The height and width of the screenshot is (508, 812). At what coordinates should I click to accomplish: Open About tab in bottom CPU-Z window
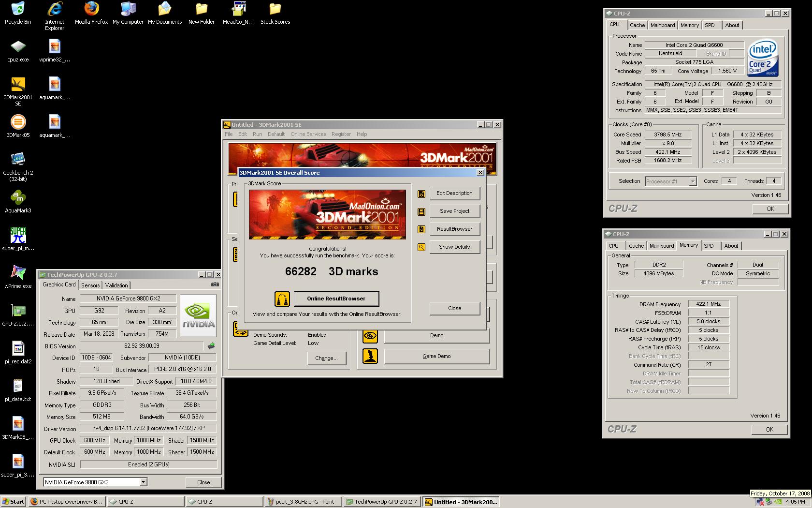(731, 246)
